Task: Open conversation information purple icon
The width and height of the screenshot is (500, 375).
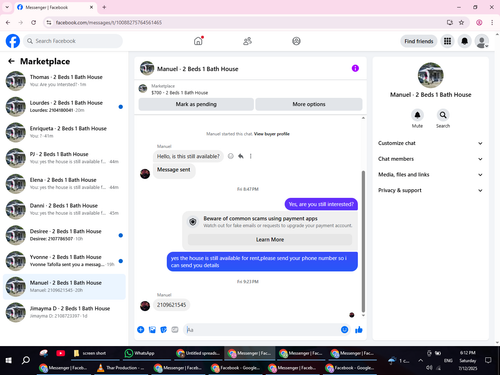Action: click(355, 68)
